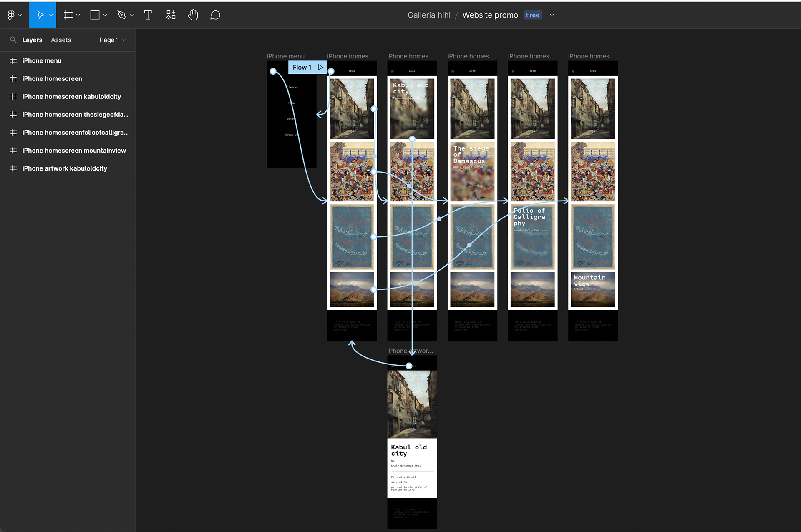Select the Text tool
Viewport: 801px width, 532px height.
(148, 15)
